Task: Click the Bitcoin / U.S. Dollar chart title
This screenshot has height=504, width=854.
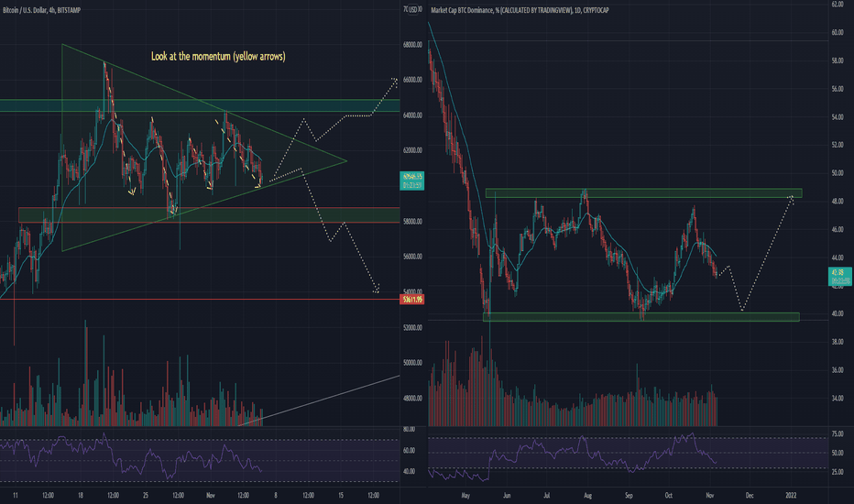Action: click(x=41, y=10)
